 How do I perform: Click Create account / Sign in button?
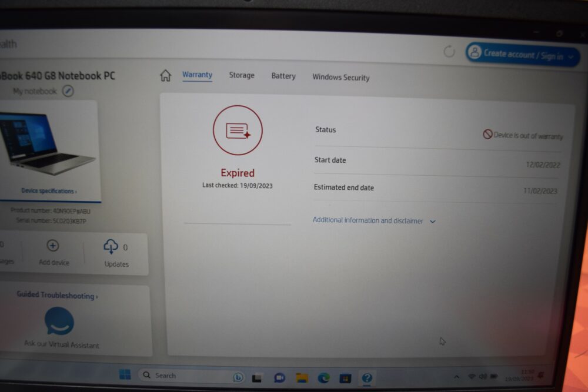point(523,55)
